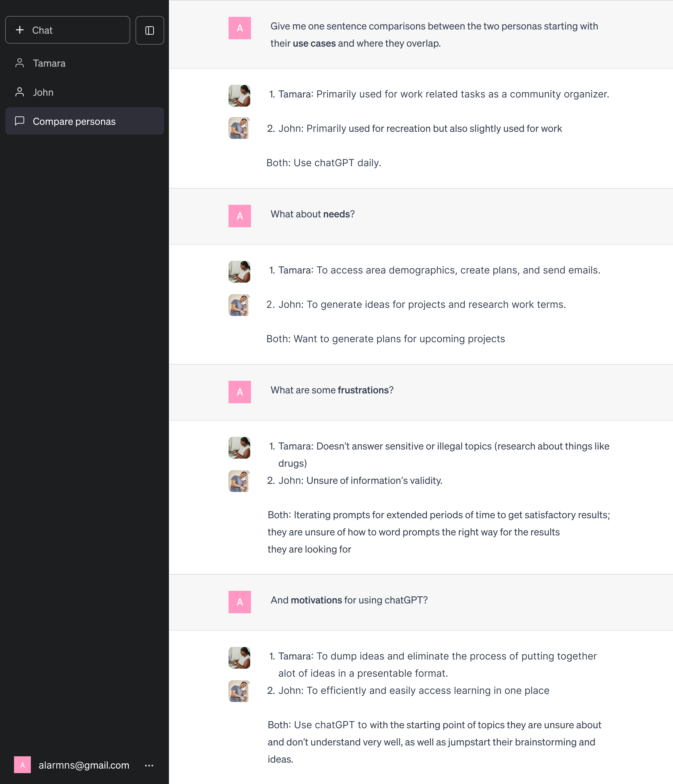Click John's photo in the needs answer

point(239,305)
